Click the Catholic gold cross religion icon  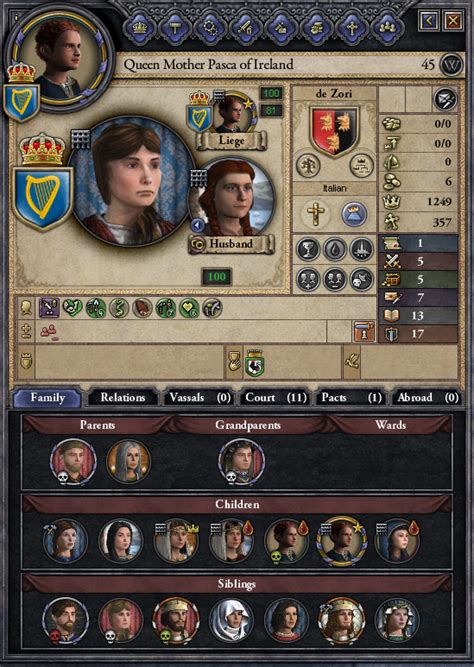click(x=315, y=214)
